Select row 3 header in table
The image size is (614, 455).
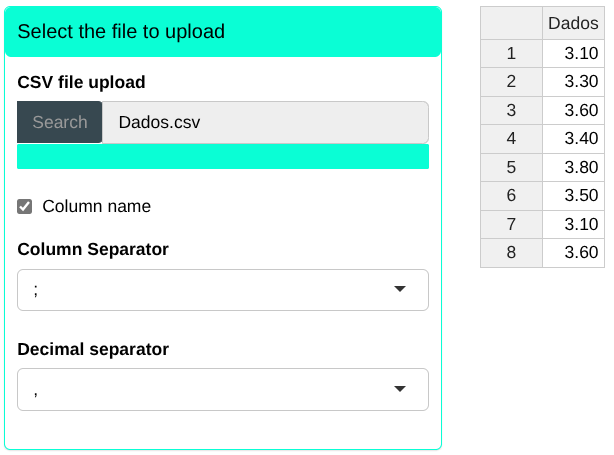click(511, 111)
